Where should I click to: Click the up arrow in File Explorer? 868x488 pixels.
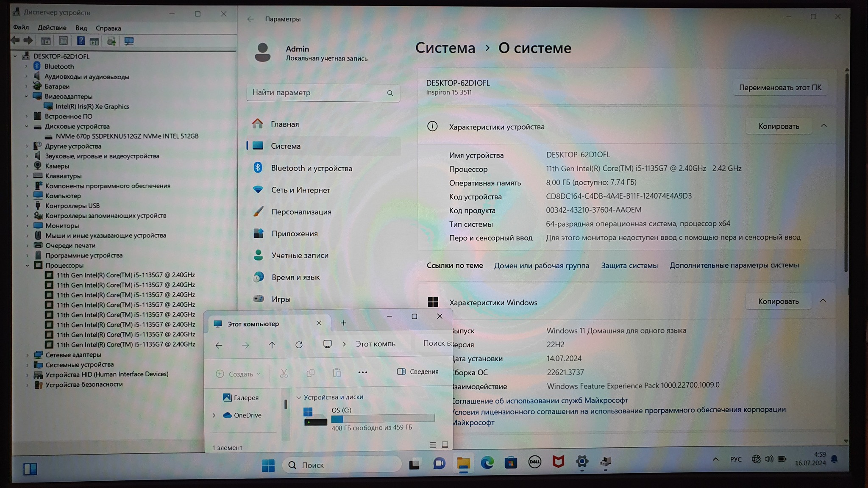pyautogui.click(x=272, y=345)
